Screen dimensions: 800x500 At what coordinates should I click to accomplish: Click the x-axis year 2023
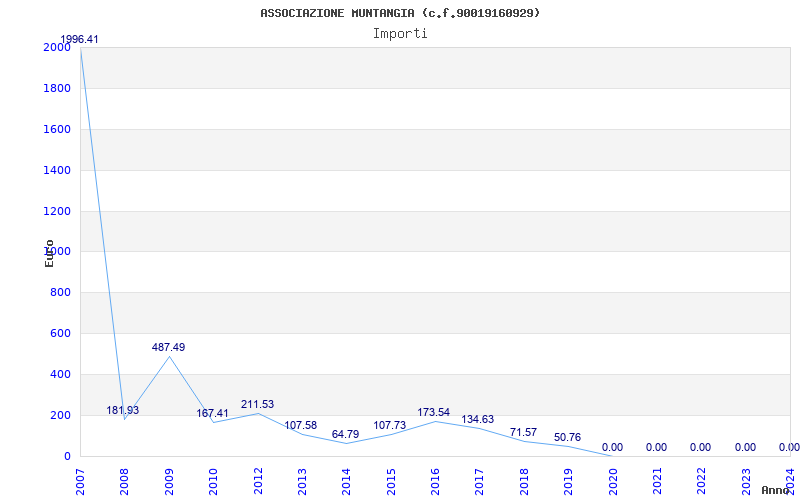click(746, 481)
